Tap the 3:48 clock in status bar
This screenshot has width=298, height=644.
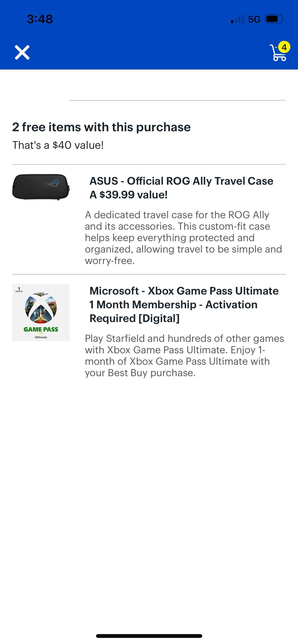tap(40, 19)
